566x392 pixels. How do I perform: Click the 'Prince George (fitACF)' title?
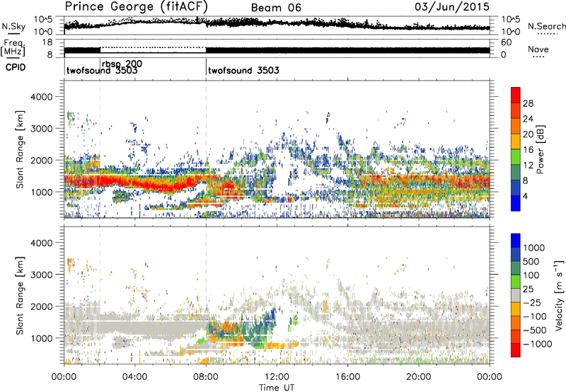[137, 6]
